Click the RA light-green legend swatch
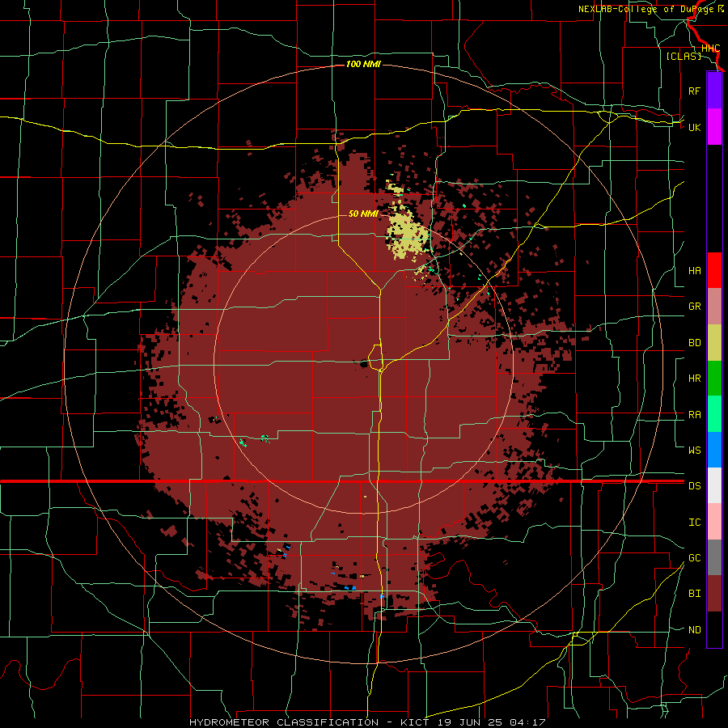The image size is (728, 728). [714, 414]
